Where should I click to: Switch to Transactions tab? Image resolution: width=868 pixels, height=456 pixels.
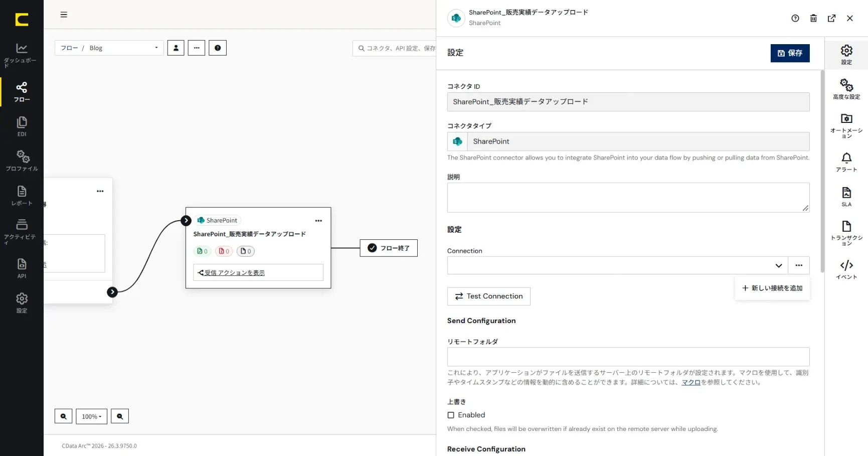(x=846, y=233)
